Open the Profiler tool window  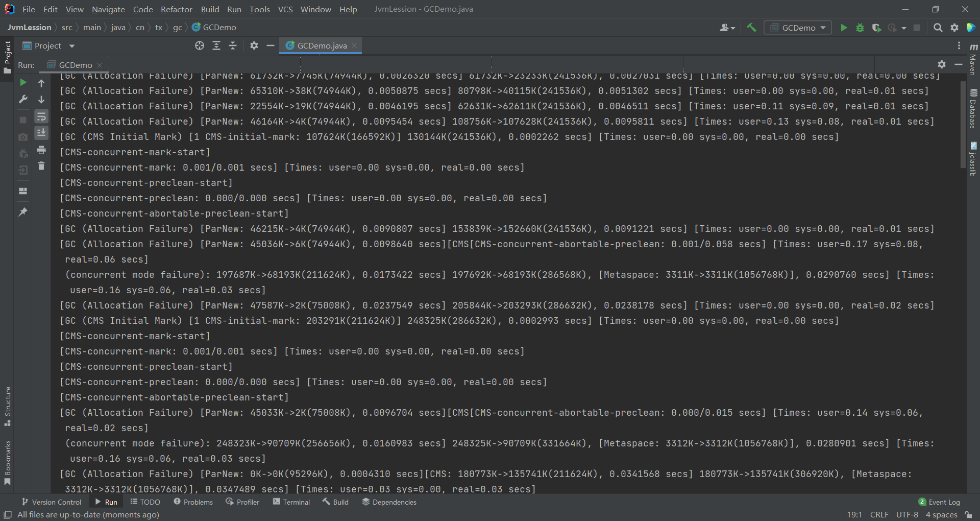[x=243, y=502]
